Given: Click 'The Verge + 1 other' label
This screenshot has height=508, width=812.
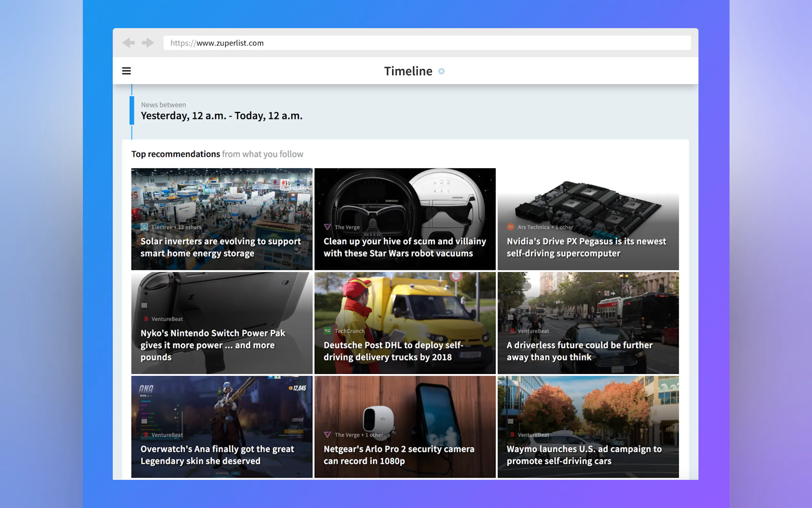Looking at the screenshot, I should [x=359, y=435].
